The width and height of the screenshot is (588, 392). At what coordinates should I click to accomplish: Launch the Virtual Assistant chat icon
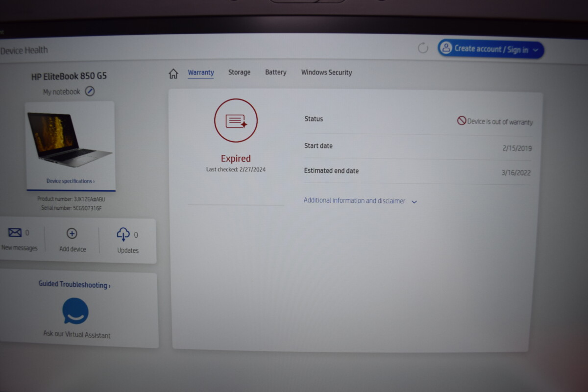(75, 311)
